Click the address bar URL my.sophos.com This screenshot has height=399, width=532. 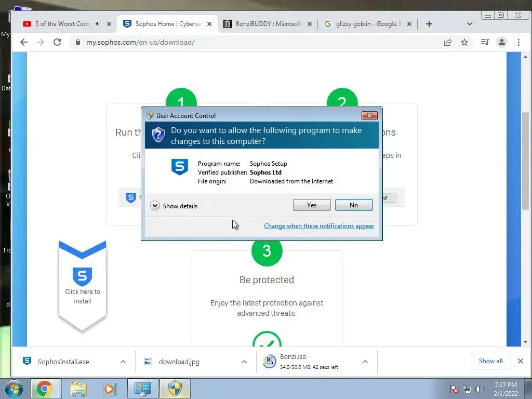pyautogui.click(x=140, y=42)
